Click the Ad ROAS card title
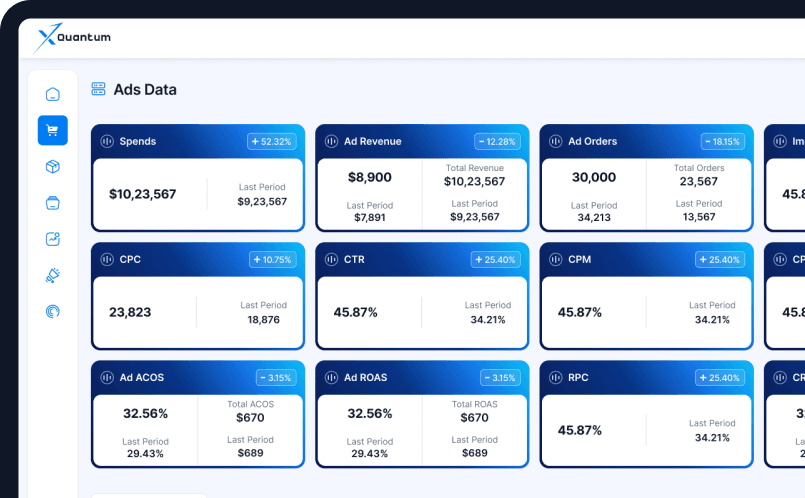805x498 pixels. (x=366, y=377)
